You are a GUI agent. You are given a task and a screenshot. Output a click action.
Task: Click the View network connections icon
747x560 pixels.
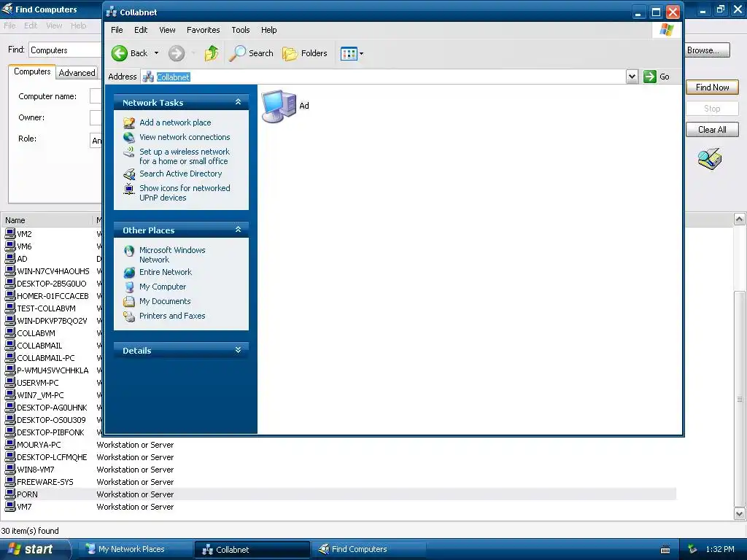coord(129,137)
